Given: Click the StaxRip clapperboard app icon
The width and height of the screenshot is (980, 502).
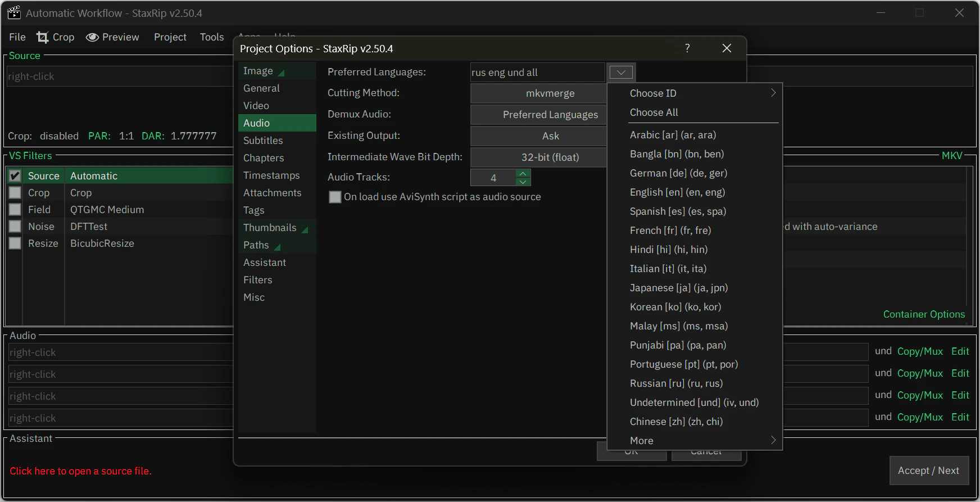Looking at the screenshot, I should [14, 13].
